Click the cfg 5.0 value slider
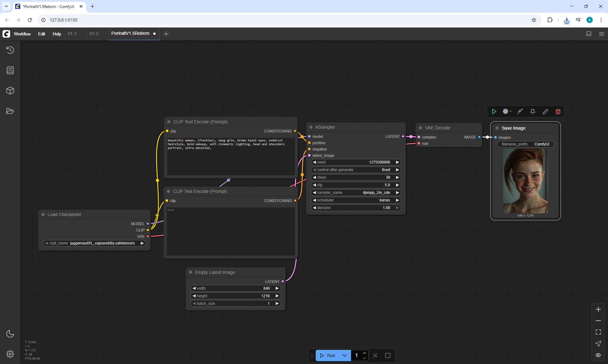The height and width of the screenshot is (364, 608). click(356, 185)
